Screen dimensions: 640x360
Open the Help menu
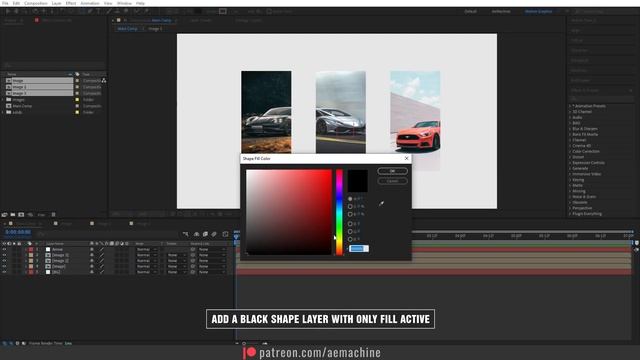click(140, 3)
